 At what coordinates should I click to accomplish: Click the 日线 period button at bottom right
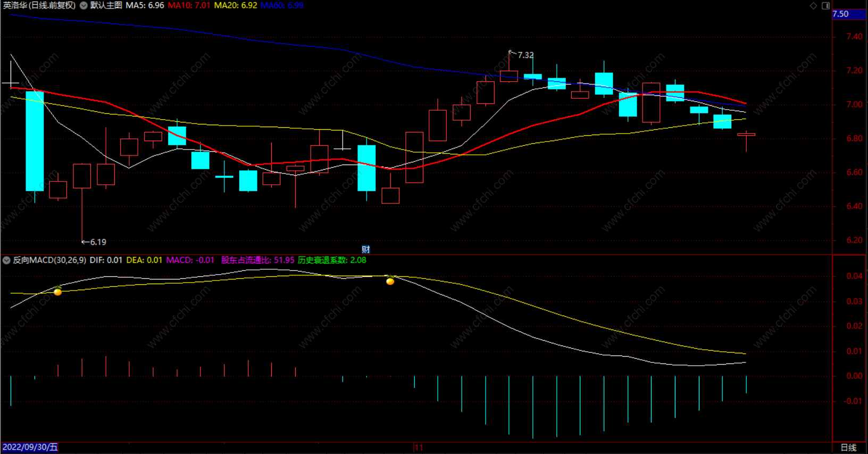[849, 448]
